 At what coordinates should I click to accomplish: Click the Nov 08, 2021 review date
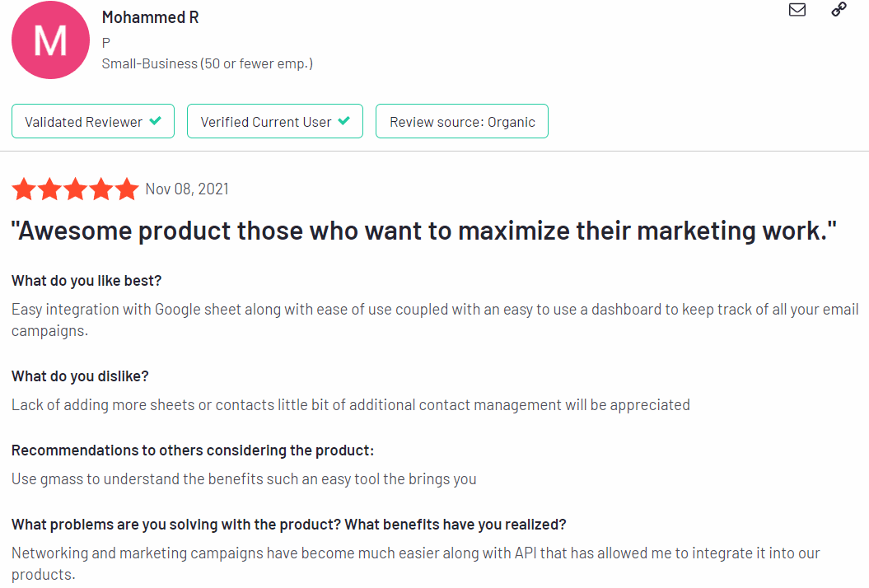coord(187,189)
